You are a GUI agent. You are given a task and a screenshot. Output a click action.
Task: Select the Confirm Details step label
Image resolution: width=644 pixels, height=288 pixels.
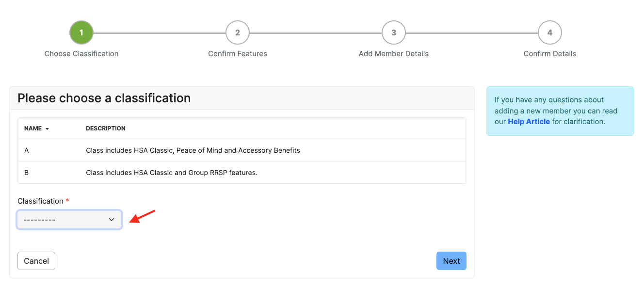(550, 54)
